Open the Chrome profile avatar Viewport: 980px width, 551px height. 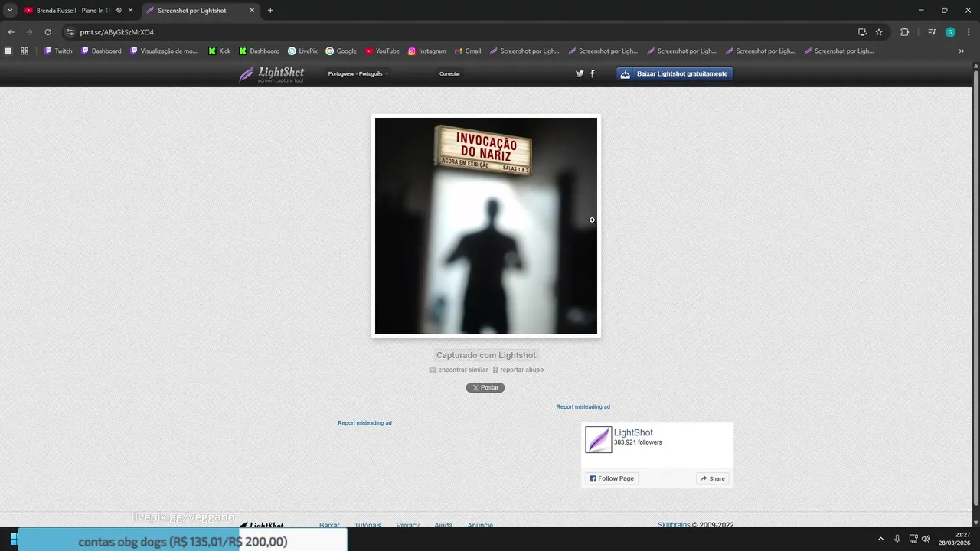[950, 32]
